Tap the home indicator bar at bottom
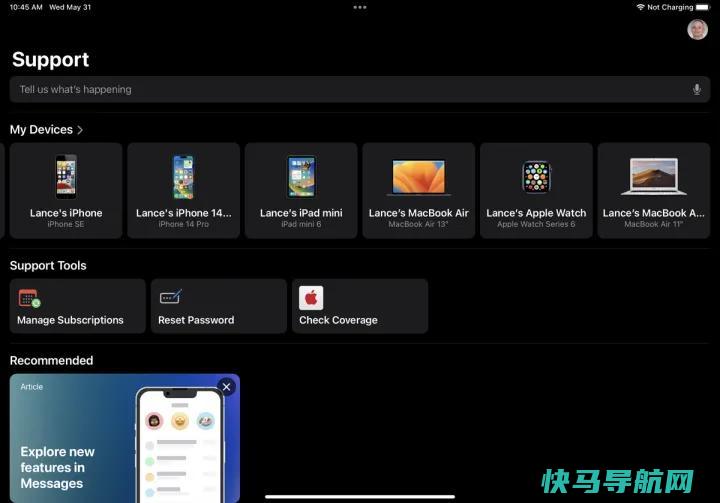This screenshot has width=720, height=503. (360, 497)
